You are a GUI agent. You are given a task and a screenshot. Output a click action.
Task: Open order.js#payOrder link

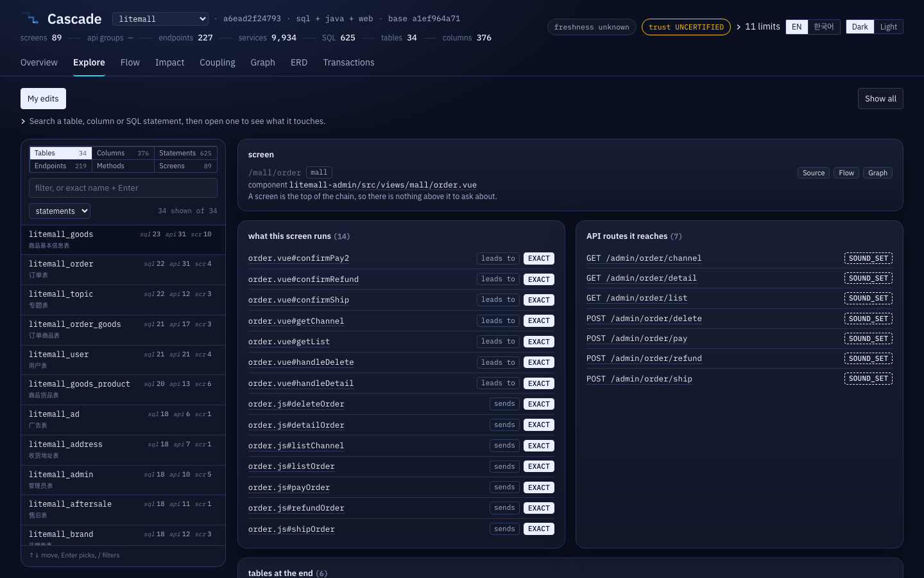(x=289, y=487)
